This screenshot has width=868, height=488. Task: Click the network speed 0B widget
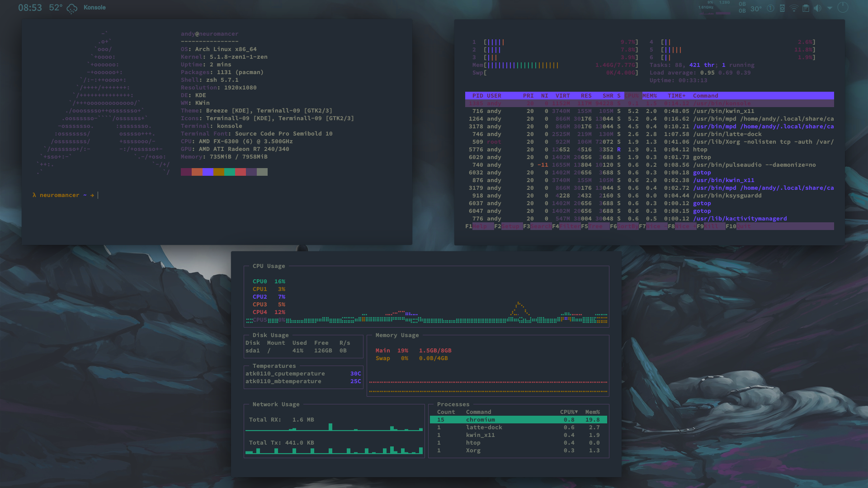point(742,7)
